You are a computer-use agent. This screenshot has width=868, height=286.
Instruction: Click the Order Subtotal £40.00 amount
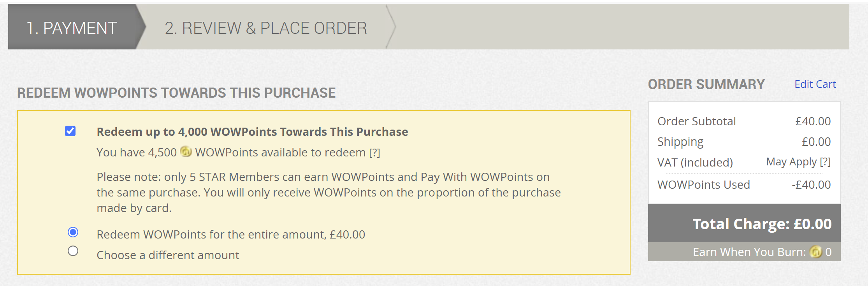(x=813, y=121)
